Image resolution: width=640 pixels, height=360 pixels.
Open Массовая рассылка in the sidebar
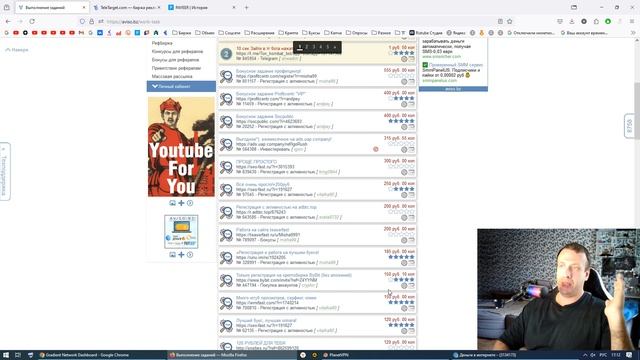click(x=172, y=76)
